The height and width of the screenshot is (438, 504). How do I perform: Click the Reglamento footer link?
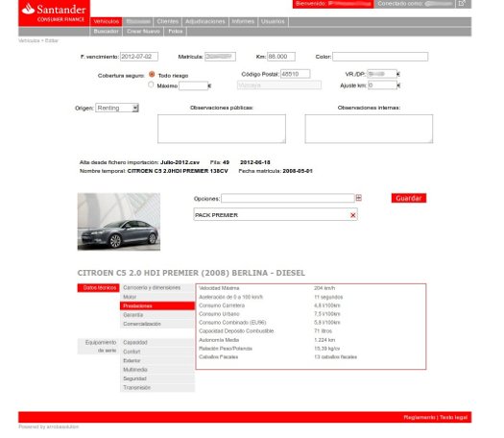420,417
